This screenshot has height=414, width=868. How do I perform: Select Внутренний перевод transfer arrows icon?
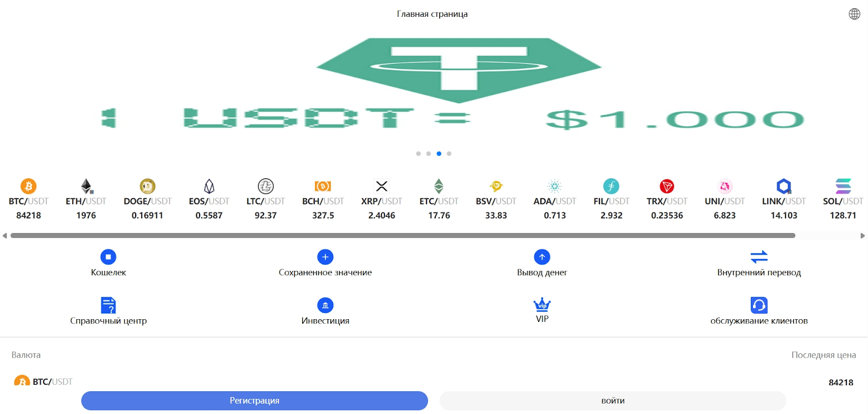(759, 256)
